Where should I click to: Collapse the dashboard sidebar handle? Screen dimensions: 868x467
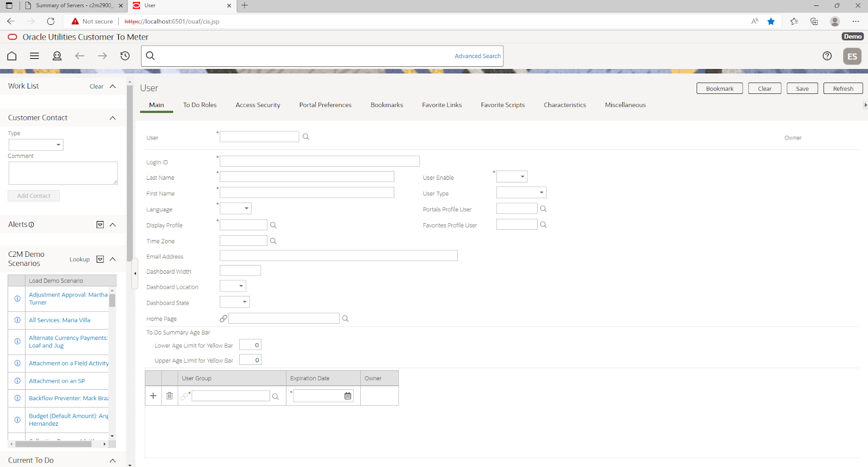135,273
